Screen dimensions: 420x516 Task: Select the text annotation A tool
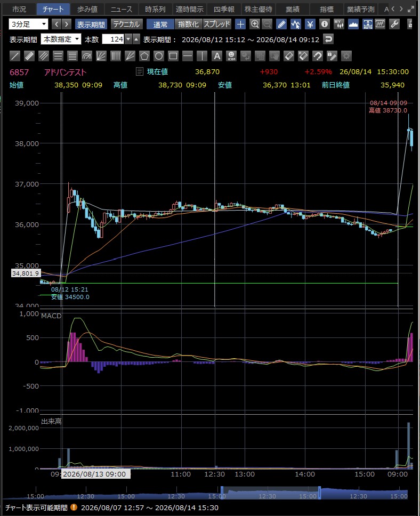coord(217,56)
